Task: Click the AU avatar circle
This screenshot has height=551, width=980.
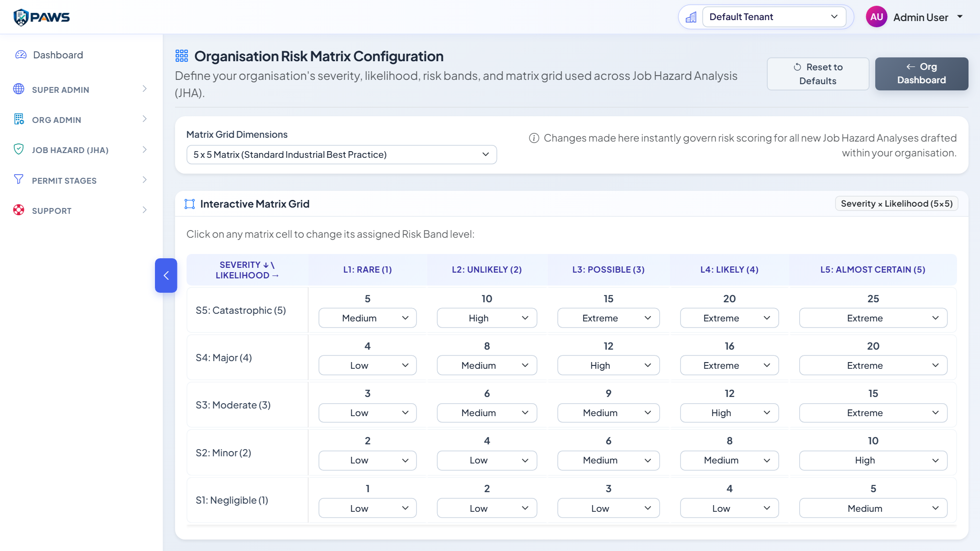Action: coord(876,17)
